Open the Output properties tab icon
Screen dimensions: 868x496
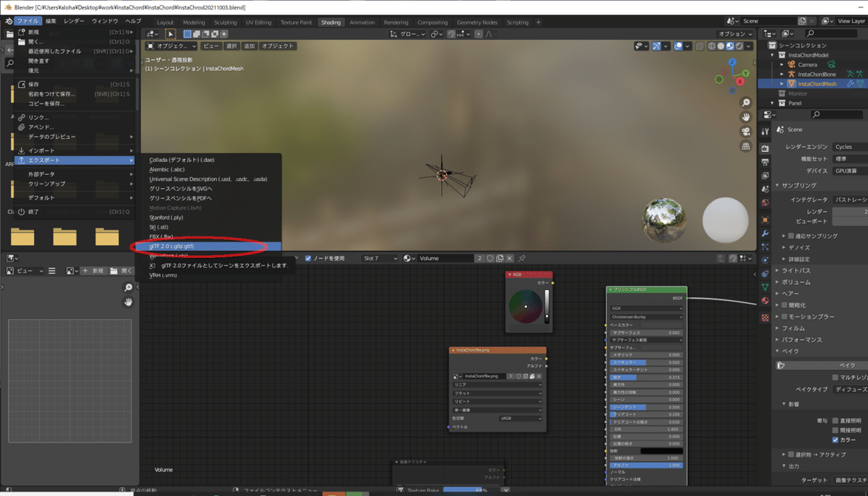(x=765, y=161)
